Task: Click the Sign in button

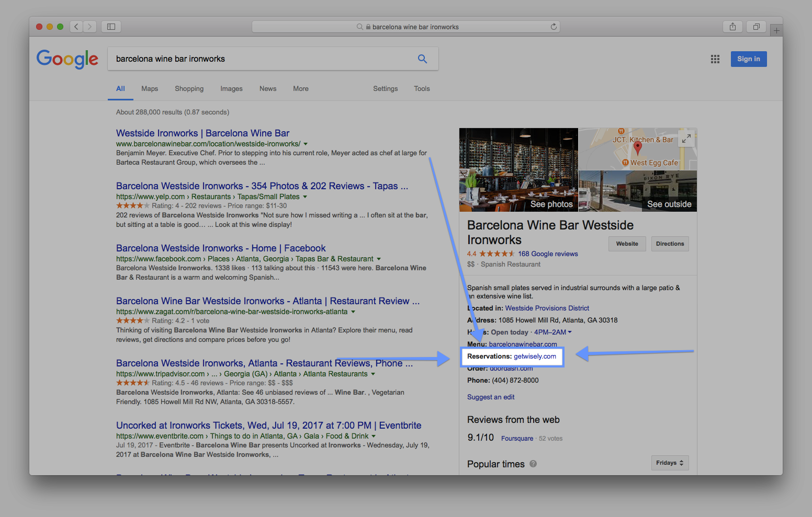Action: 749,59
